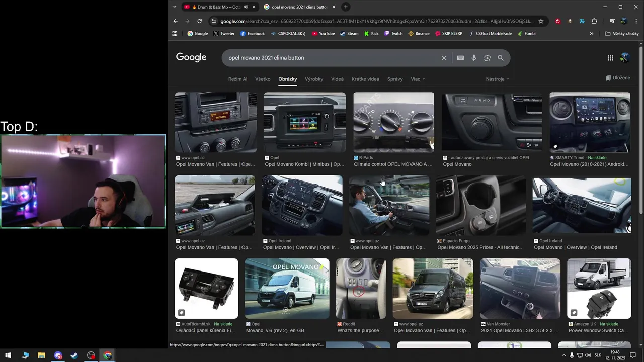The width and height of the screenshot is (644, 362).
Task: Open the apps grid in bookmarks bar
Action: 175,34
